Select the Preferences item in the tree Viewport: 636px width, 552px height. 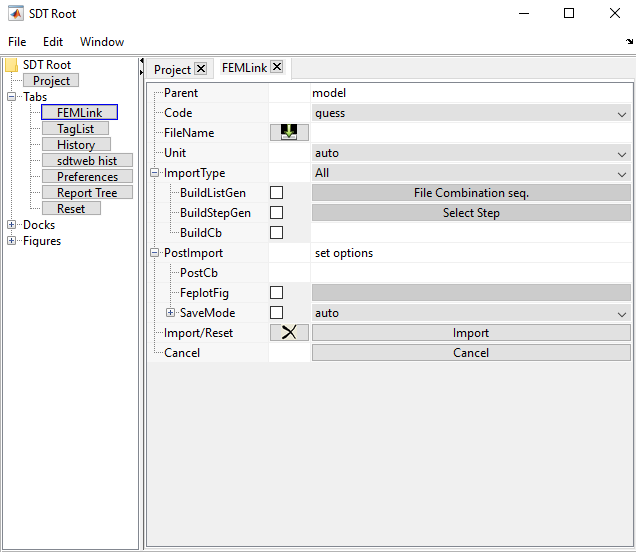click(x=87, y=177)
